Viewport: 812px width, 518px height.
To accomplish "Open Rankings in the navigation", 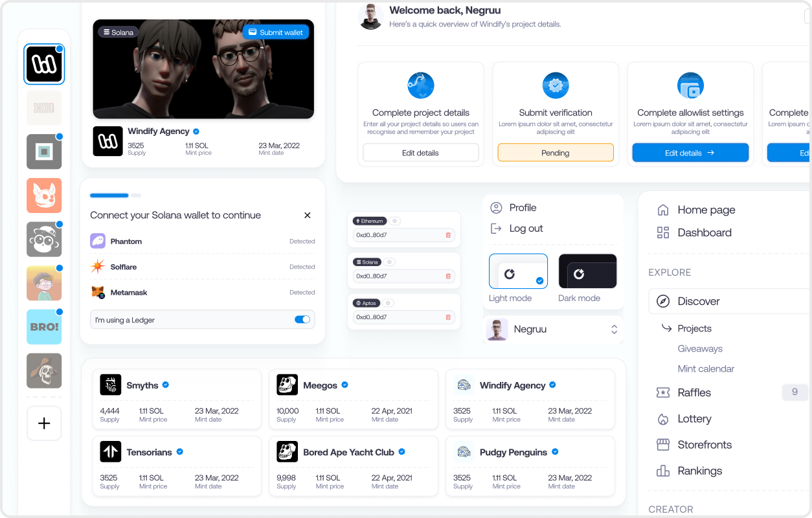I will coord(689,471).
